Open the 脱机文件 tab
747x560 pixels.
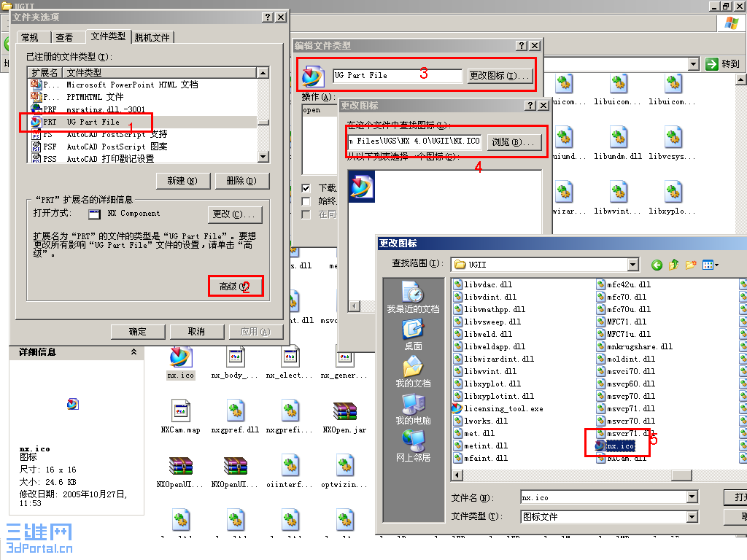click(x=152, y=37)
